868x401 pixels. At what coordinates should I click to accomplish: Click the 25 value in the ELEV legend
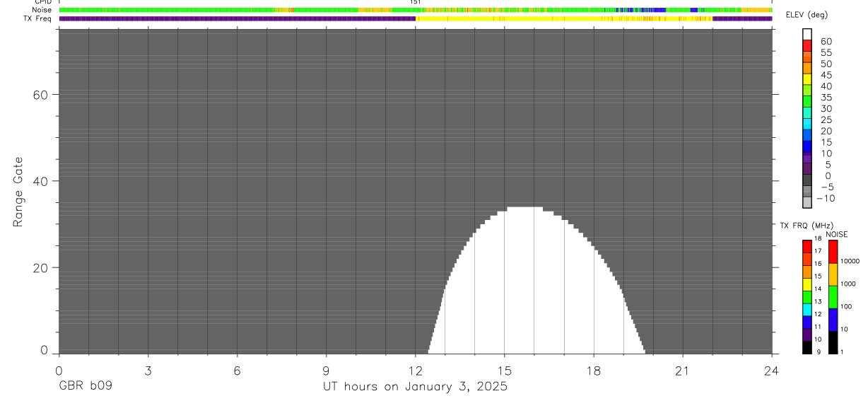tap(826, 120)
